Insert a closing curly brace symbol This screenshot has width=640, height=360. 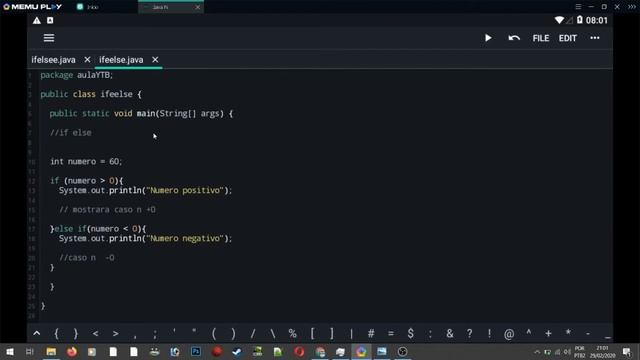click(76, 333)
